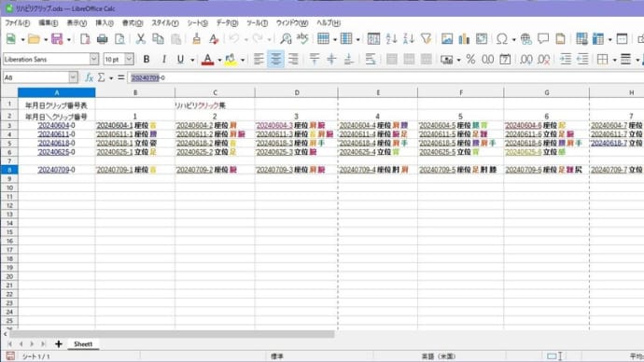644x362 pixels.
Task: Toggle Center Vertically alignment
Action: 331,60
